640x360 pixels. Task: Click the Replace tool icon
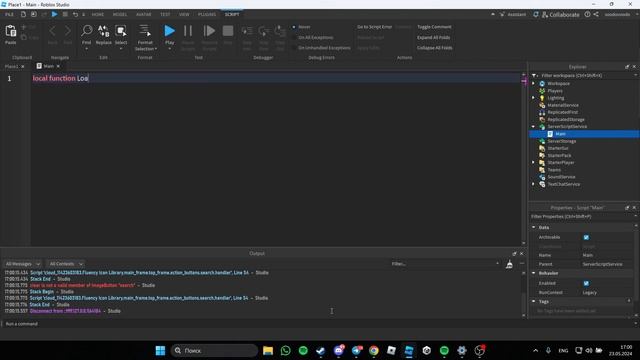click(104, 31)
